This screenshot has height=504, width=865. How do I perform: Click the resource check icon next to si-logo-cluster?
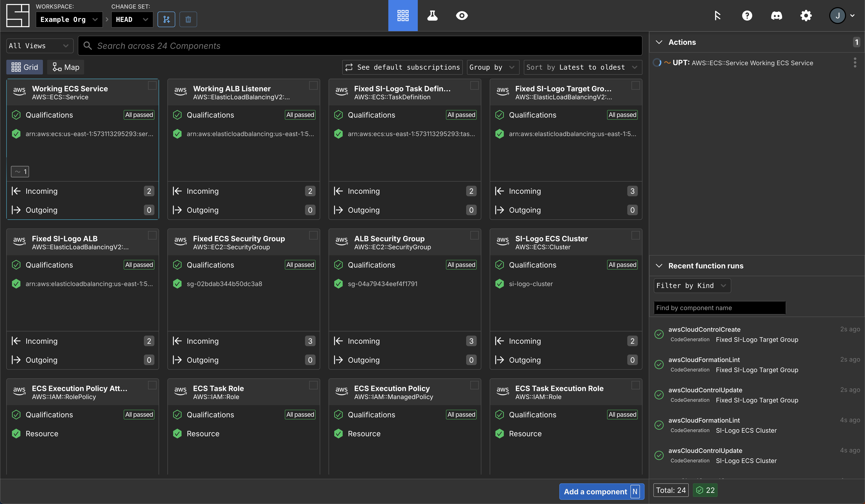pos(500,284)
